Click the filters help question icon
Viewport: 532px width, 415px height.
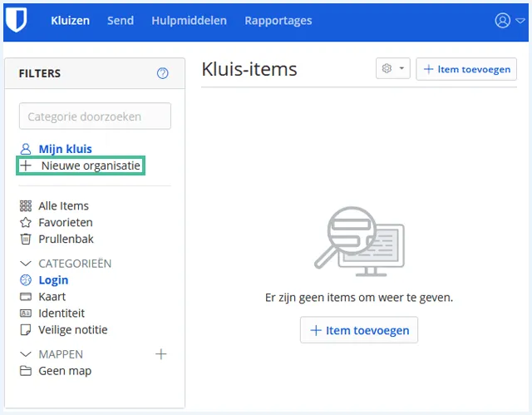163,73
